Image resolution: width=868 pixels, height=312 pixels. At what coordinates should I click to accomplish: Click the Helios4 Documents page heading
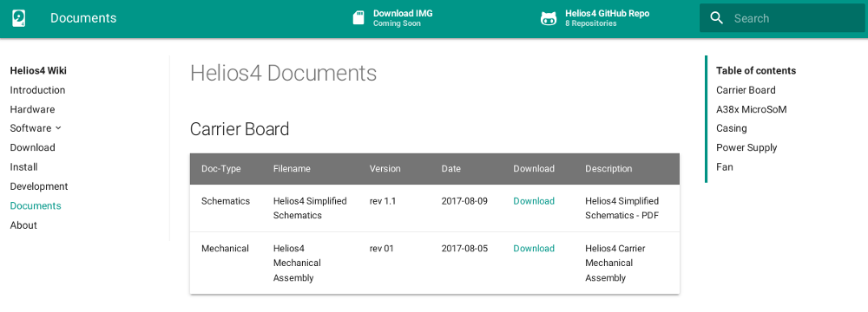click(x=284, y=73)
